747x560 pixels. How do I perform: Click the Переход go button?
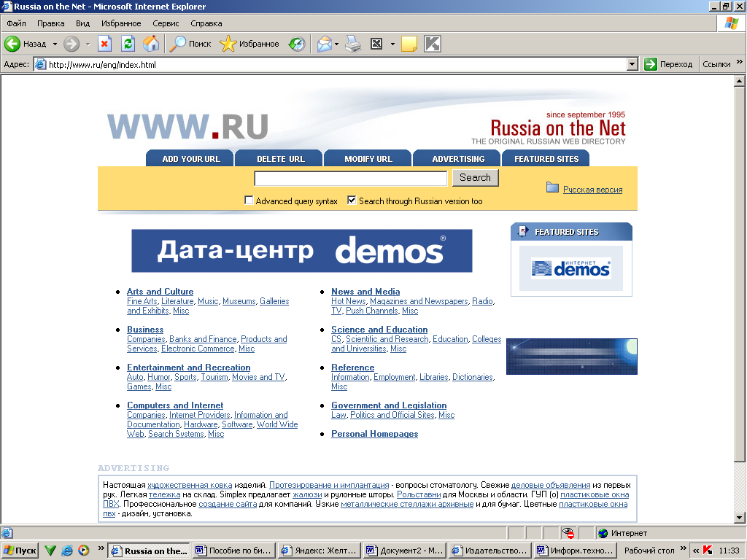click(x=668, y=64)
